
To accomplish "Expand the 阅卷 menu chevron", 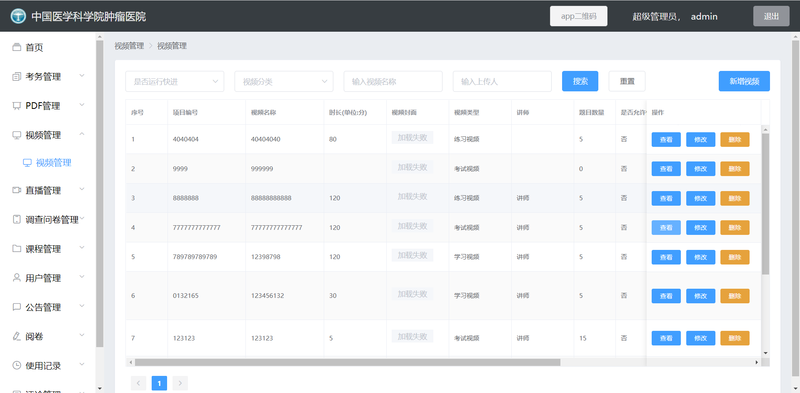I will (x=82, y=336).
